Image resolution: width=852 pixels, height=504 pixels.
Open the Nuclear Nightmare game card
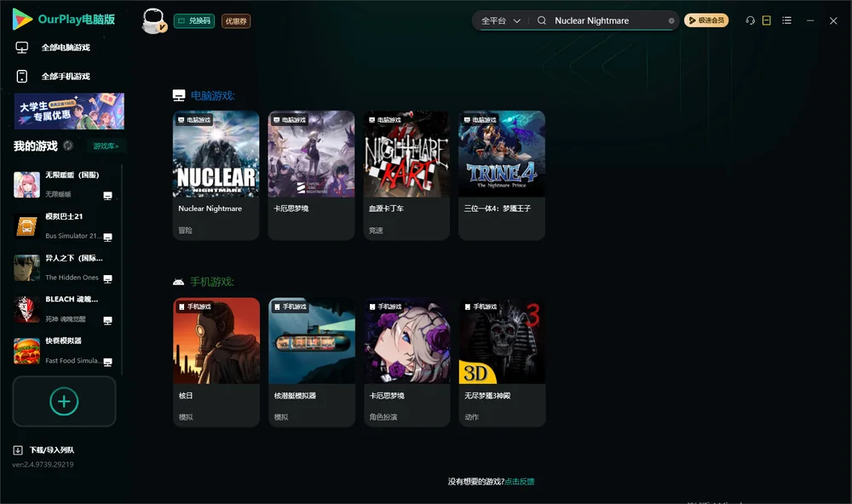point(216,175)
